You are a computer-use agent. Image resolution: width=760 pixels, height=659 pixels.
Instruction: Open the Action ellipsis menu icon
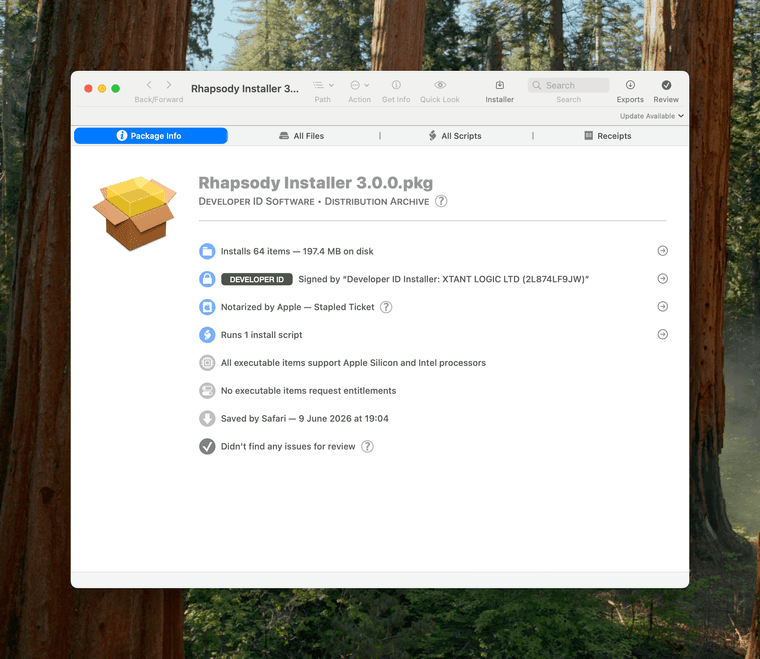(355, 85)
